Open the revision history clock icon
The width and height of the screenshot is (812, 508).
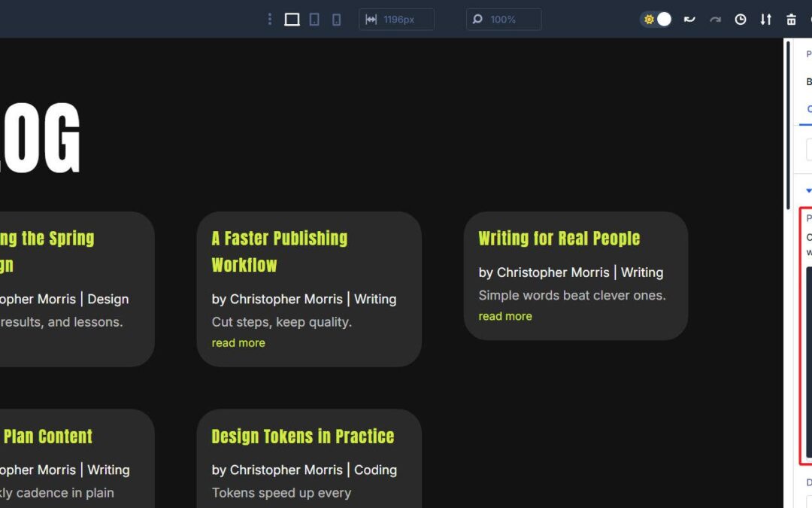(x=741, y=20)
